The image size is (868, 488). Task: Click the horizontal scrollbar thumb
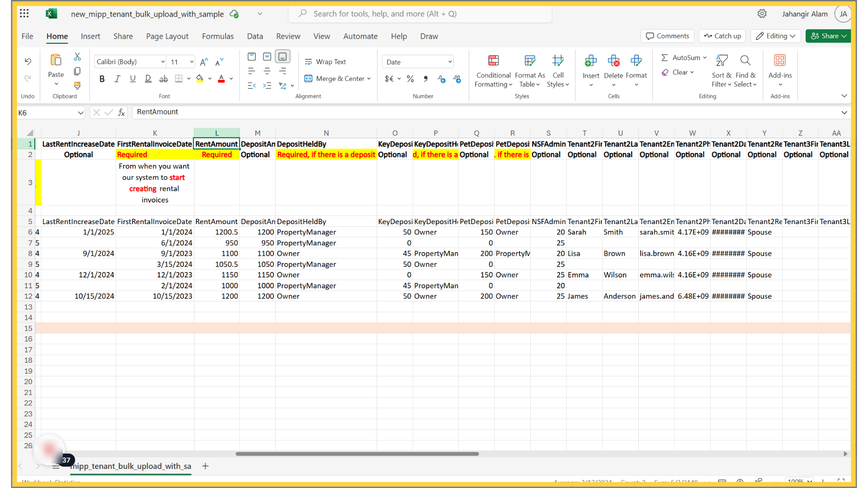357,454
